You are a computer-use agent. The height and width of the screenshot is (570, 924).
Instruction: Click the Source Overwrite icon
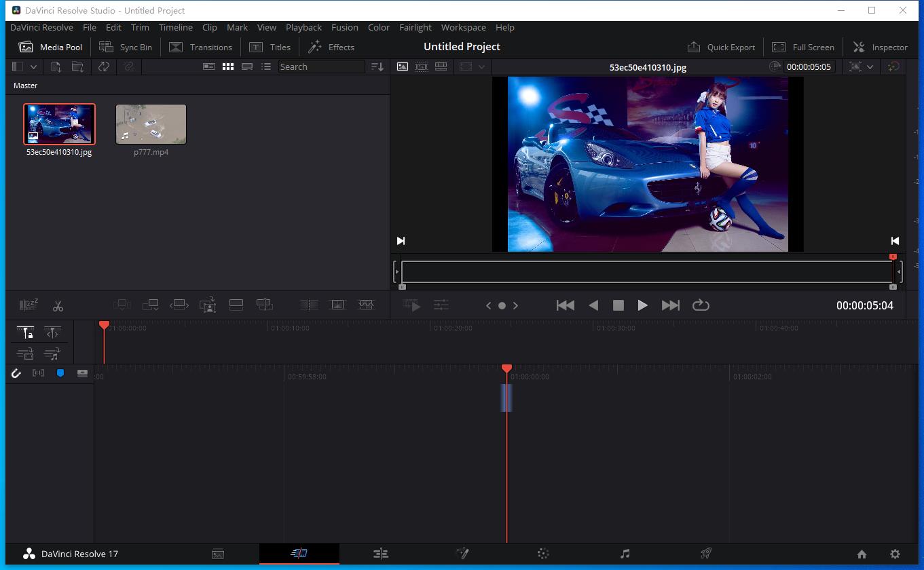265,305
